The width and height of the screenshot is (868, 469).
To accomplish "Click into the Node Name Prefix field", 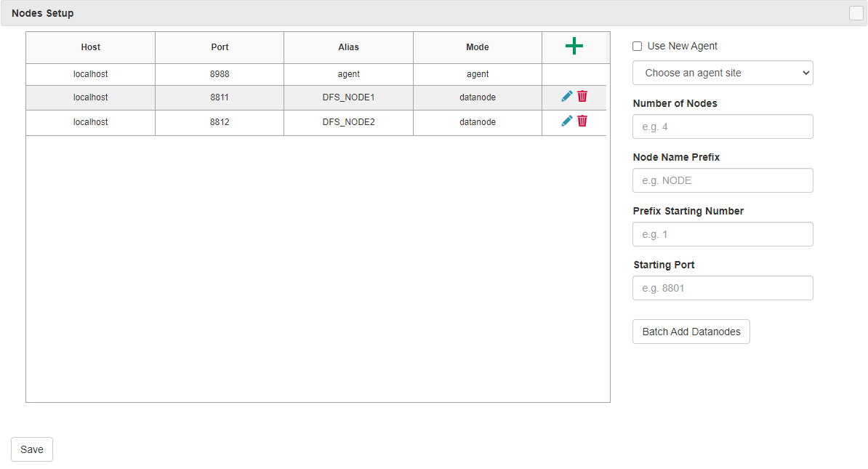I will coord(723,180).
